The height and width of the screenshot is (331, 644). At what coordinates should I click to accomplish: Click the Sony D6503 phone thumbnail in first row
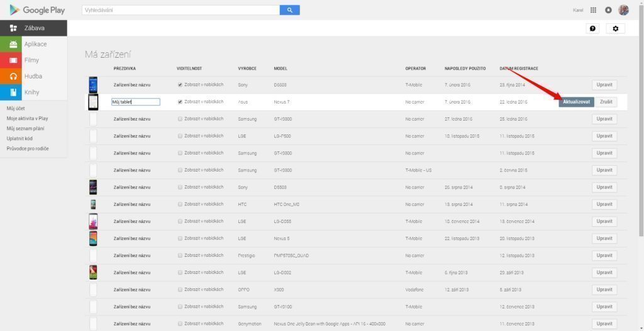(x=93, y=85)
